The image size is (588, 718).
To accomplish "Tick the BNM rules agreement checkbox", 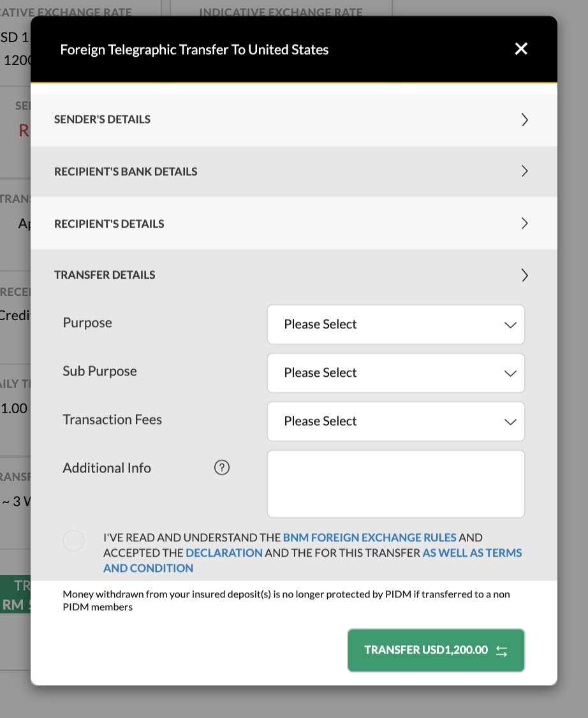I will point(73,541).
